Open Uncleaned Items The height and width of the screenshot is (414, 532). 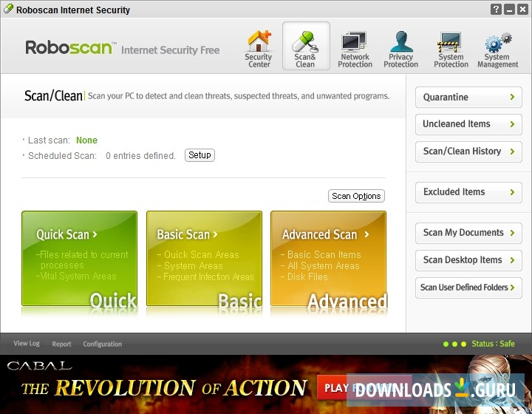(x=468, y=124)
